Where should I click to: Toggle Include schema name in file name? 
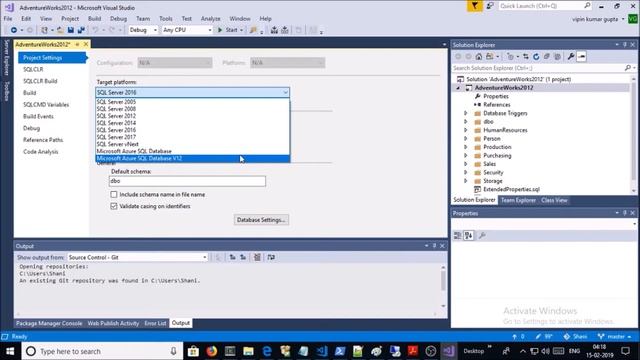click(114, 194)
